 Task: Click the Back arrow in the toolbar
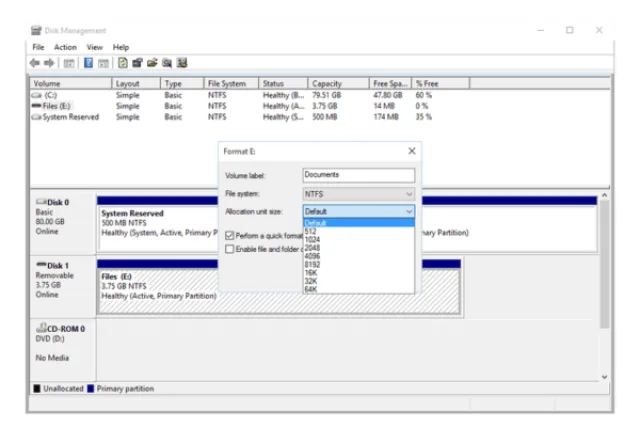(35, 63)
